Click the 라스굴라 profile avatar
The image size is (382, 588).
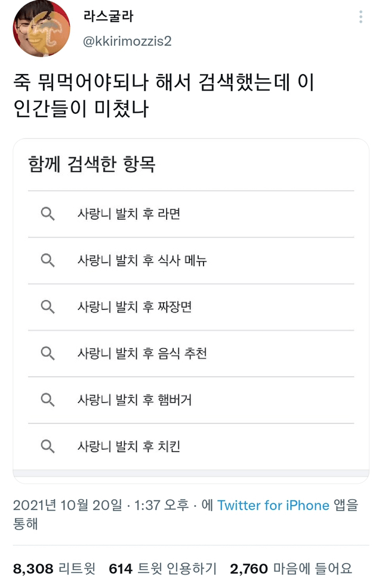click(41, 29)
